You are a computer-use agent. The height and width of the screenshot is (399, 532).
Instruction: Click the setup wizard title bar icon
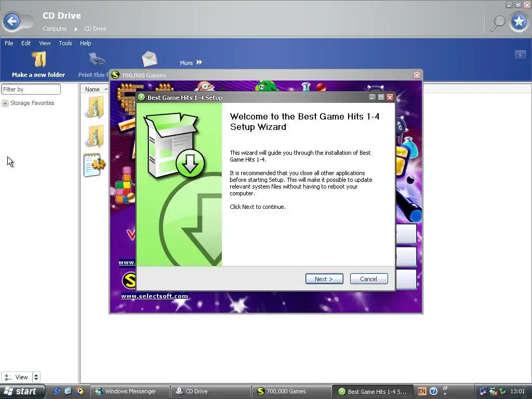[x=141, y=97]
